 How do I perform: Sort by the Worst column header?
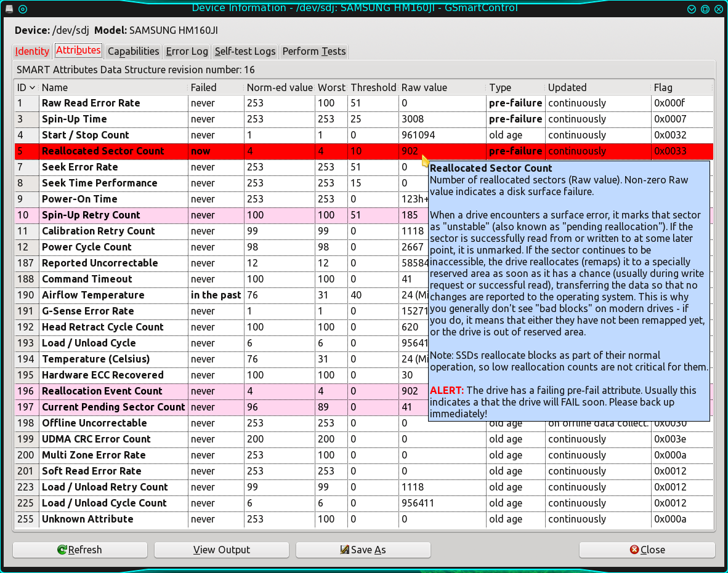[x=331, y=87]
